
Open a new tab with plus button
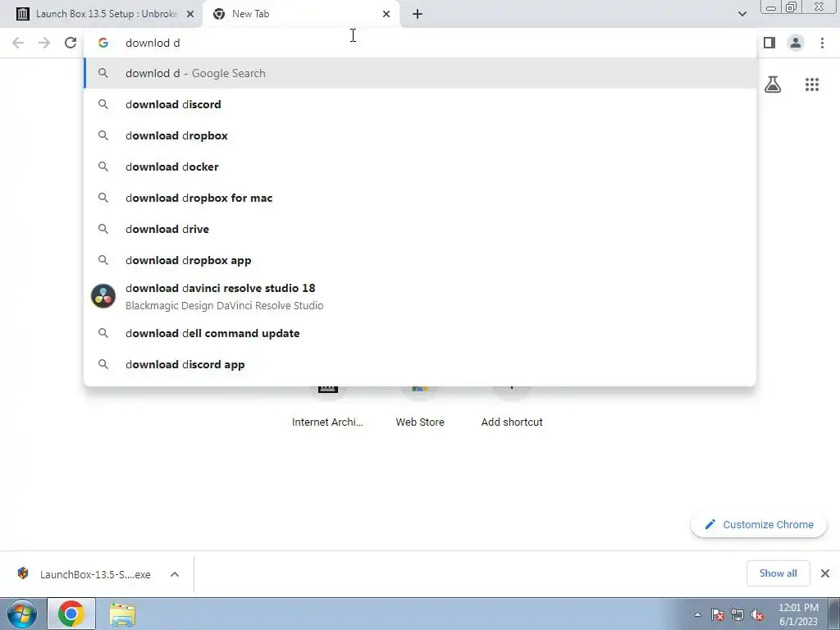click(x=418, y=14)
